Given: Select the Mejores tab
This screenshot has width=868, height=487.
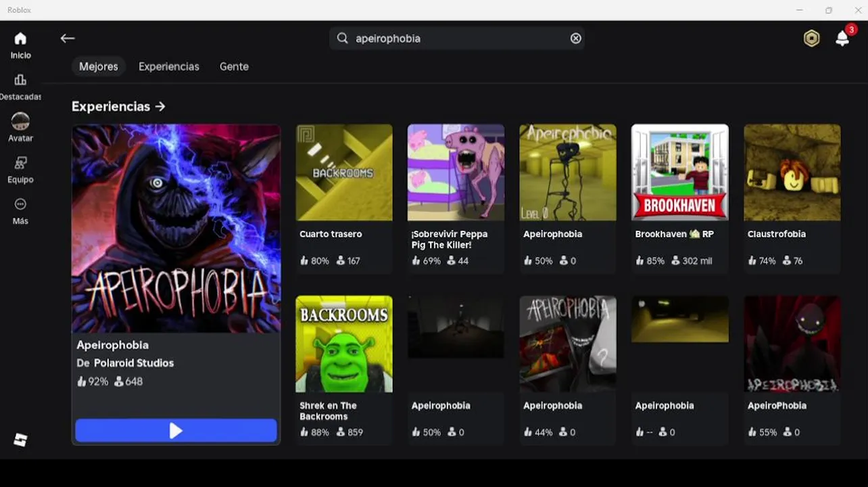Looking at the screenshot, I should click(99, 66).
